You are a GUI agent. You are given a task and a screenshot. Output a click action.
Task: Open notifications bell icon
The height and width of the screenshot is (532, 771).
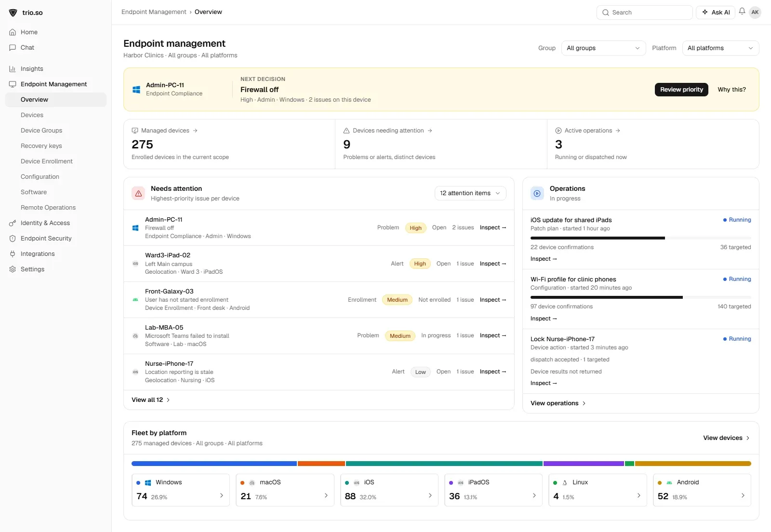(742, 12)
